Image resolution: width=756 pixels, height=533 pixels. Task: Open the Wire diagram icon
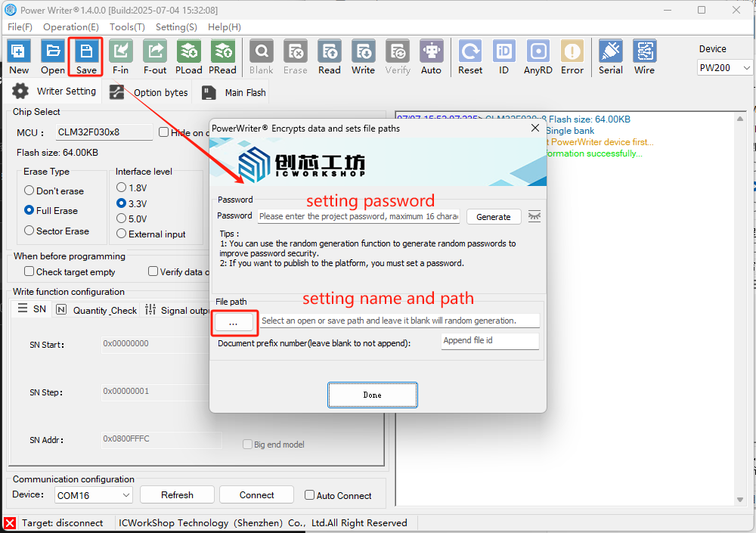coord(645,57)
